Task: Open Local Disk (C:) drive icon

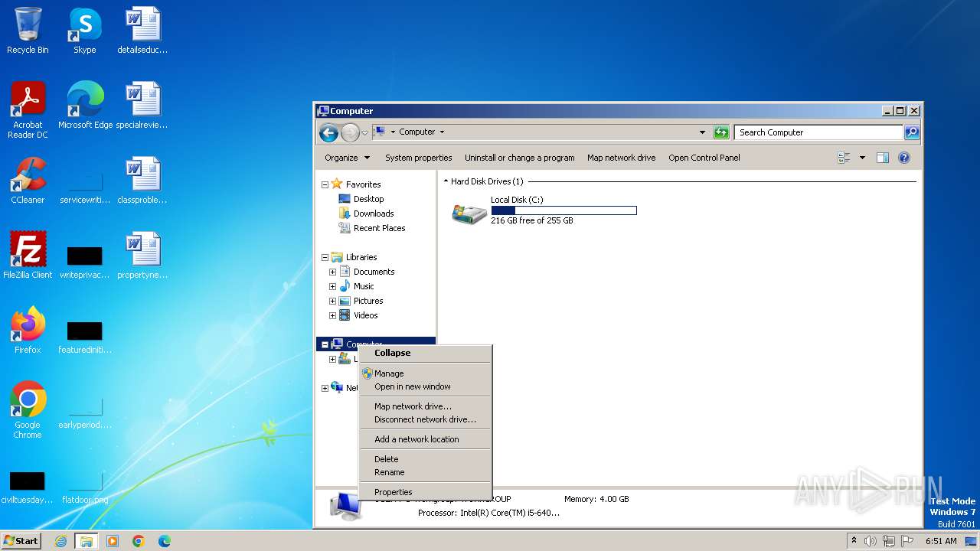Action: [x=469, y=213]
